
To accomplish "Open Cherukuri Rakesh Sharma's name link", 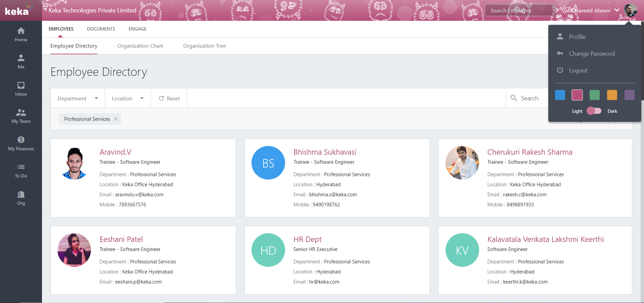I will pos(530,152).
